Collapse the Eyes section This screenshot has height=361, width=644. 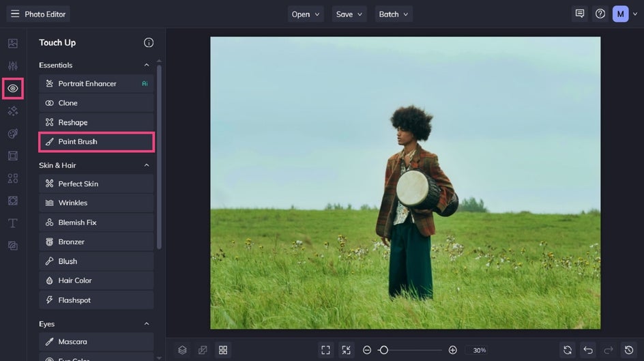click(147, 323)
